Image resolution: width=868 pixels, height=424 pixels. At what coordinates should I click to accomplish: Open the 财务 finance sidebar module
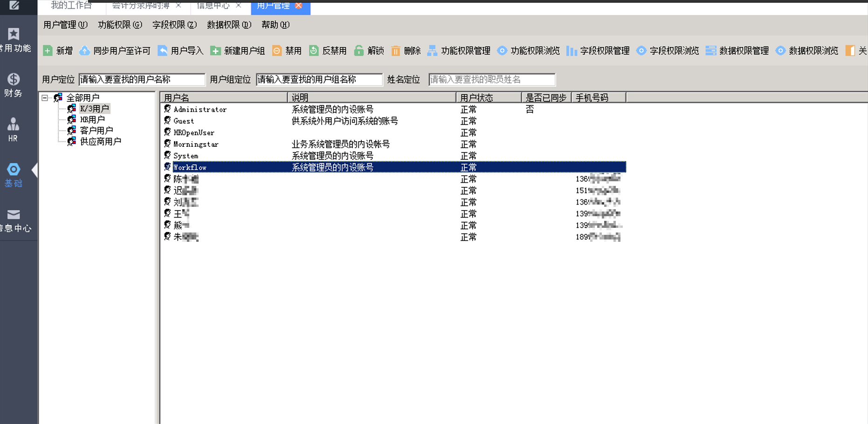pyautogui.click(x=13, y=85)
